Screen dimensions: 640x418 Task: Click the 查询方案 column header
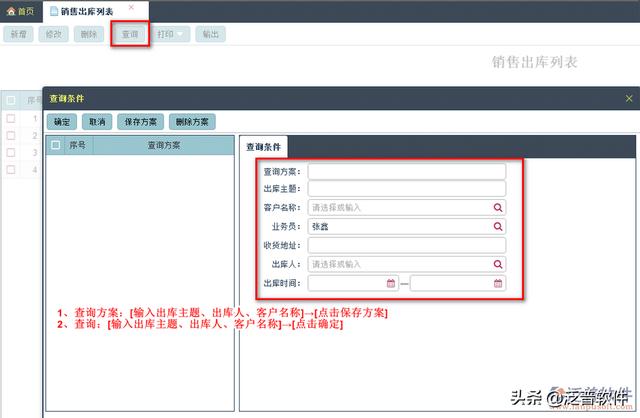(x=164, y=145)
